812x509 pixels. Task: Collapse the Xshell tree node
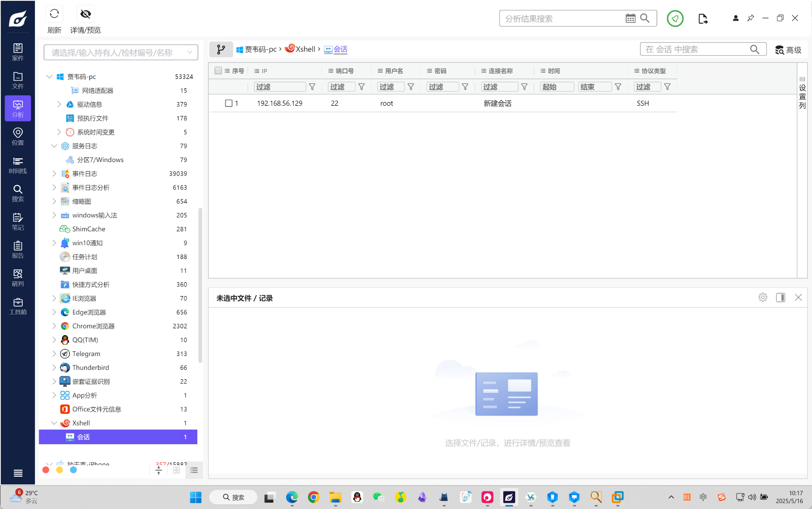click(x=54, y=423)
